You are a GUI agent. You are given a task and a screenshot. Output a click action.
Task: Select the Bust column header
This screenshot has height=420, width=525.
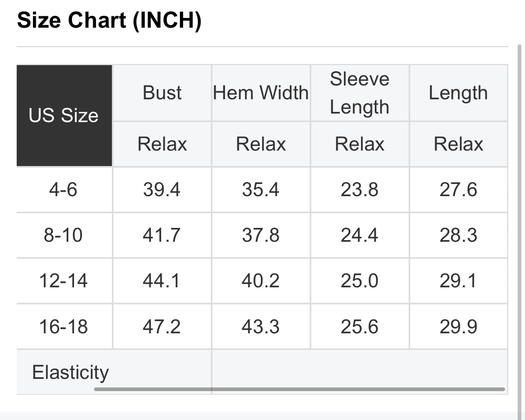pyautogui.click(x=162, y=93)
